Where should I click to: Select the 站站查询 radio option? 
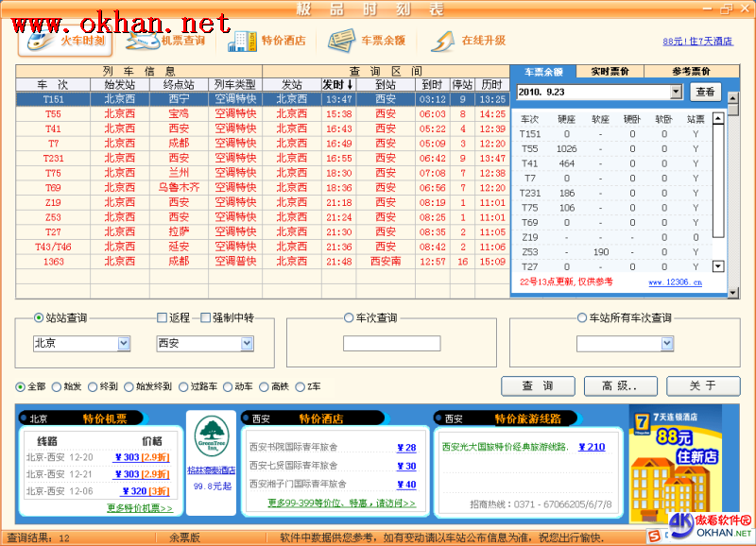39,317
